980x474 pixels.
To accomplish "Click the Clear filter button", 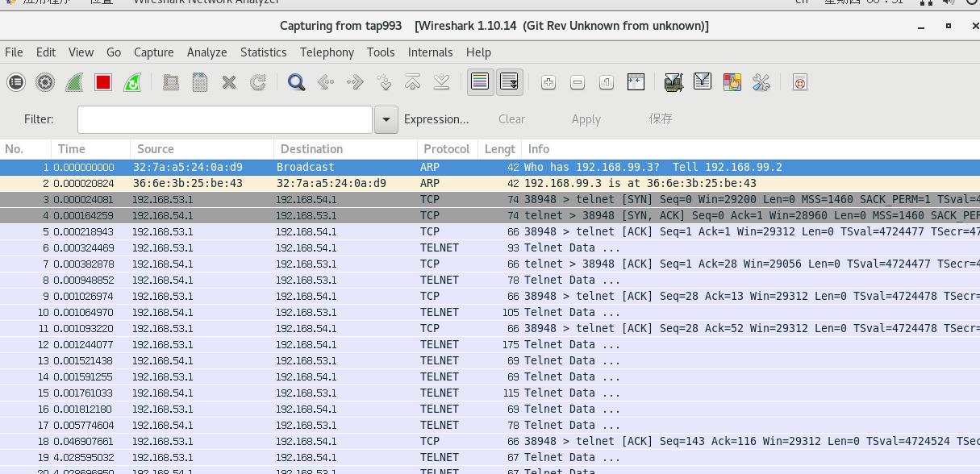I will coord(511,119).
